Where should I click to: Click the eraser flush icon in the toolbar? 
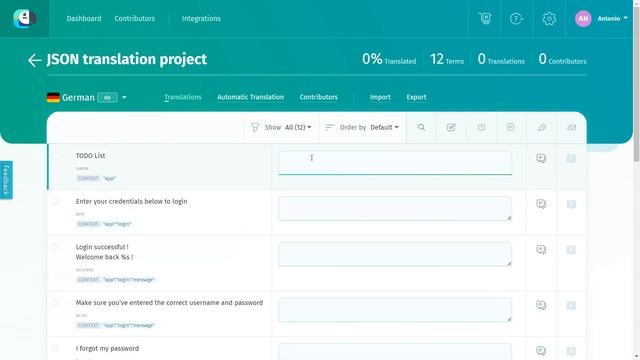[x=542, y=127]
